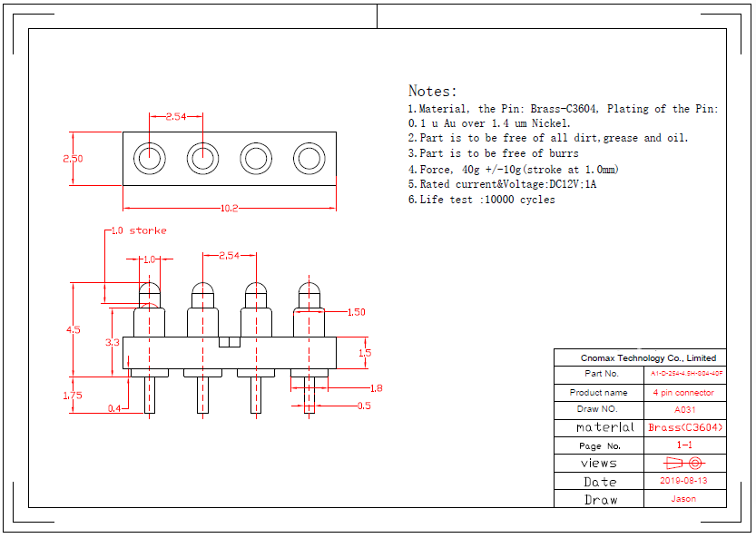Select the part number 'A1-D-254-4.5H-004-40F'

pos(686,373)
